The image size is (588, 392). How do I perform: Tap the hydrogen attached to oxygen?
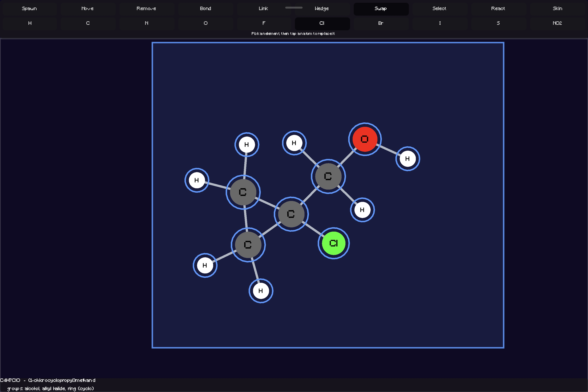(x=408, y=159)
